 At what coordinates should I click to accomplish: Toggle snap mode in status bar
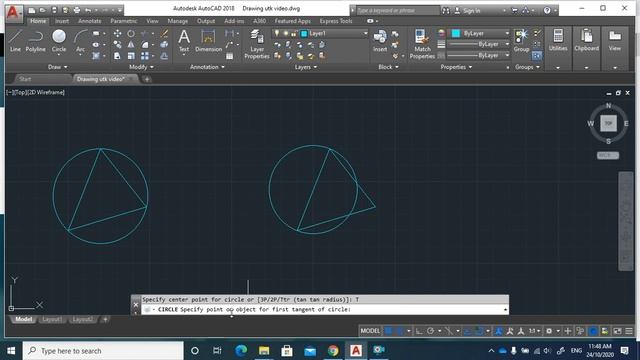click(x=400, y=331)
